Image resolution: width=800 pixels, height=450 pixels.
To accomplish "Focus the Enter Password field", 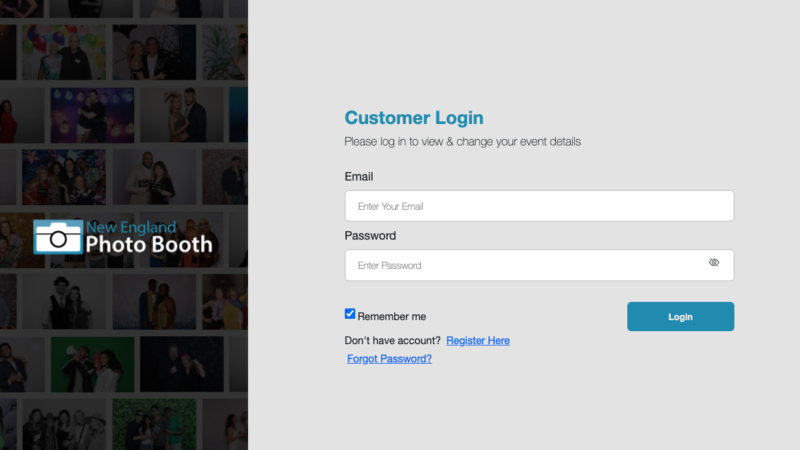I will (x=539, y=265).
